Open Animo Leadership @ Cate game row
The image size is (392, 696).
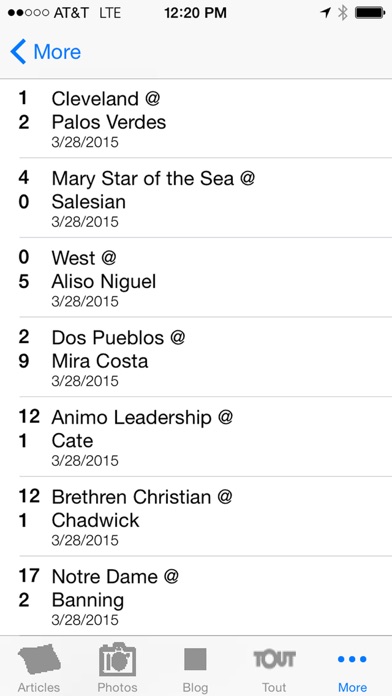pyautogui.click(x=196, y=437)
